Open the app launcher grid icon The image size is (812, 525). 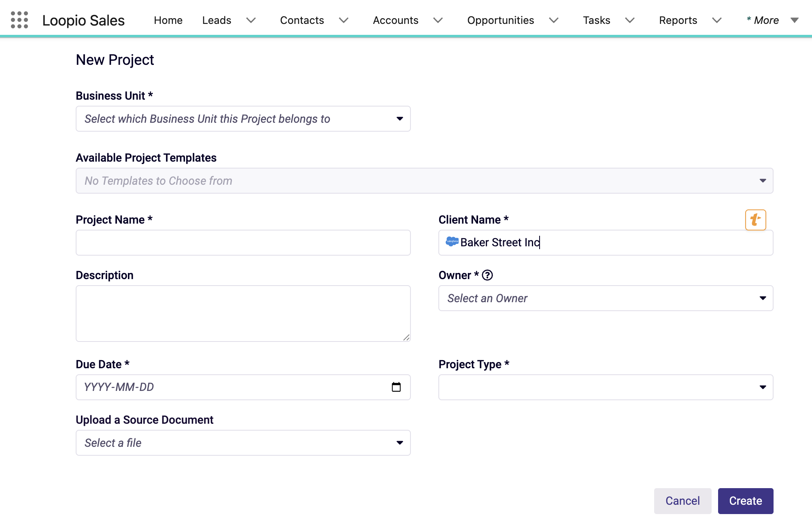click(x=19, y=20)
